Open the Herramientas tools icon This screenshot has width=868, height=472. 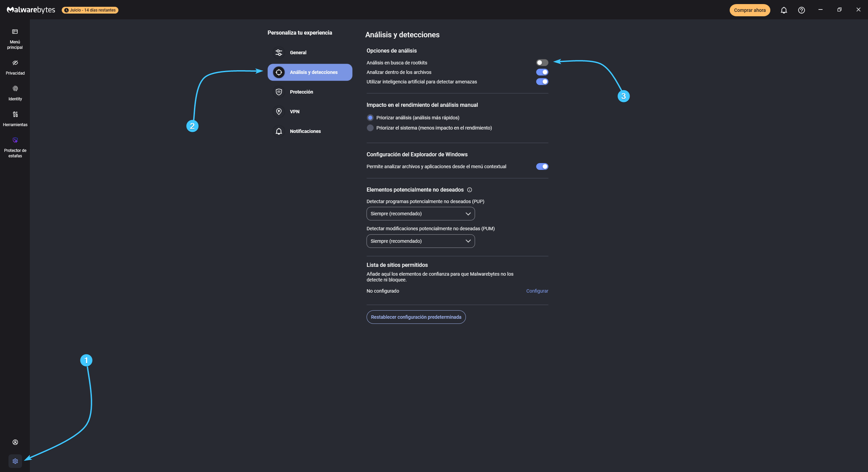pos(15,114)
